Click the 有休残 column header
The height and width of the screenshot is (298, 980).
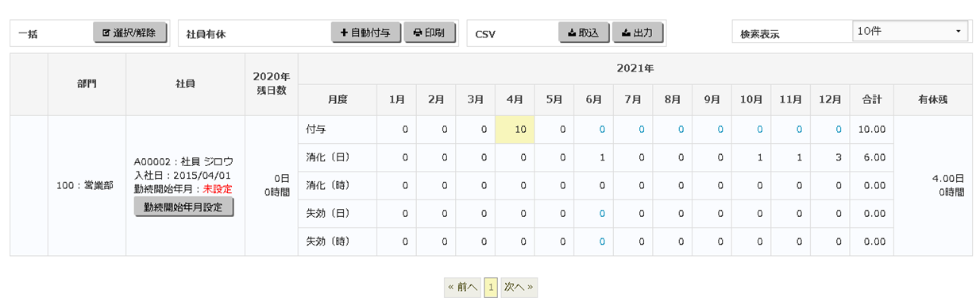(x=932, y=100)
